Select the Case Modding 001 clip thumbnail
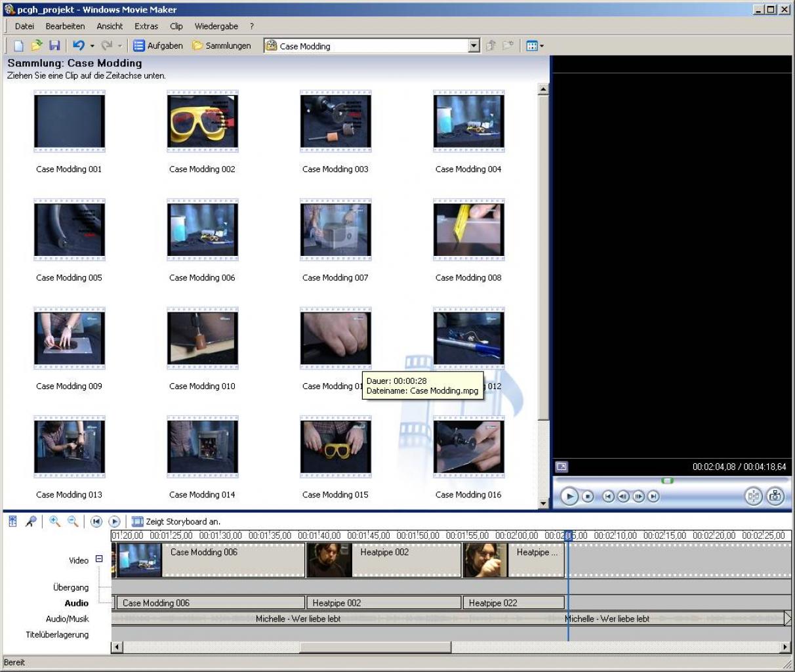Viewport: 795px width, 672px height. pos(70,121)
